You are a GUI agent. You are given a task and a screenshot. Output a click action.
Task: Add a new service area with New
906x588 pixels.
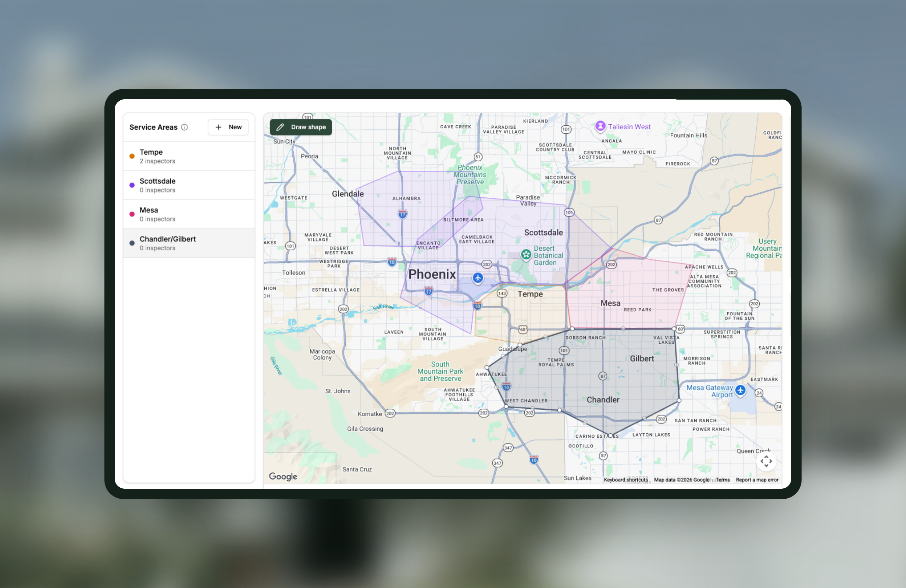[x=228, y=127]
